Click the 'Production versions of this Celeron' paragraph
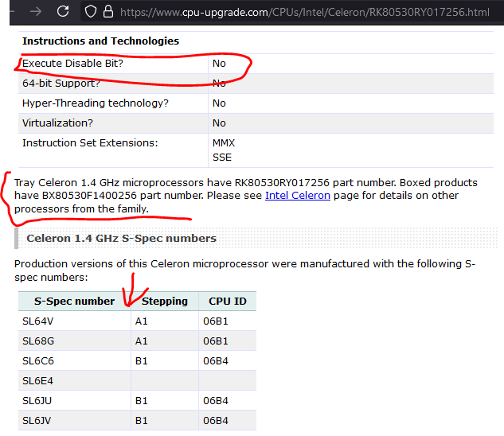The image size is (504, 436). (x=245, y=271)
